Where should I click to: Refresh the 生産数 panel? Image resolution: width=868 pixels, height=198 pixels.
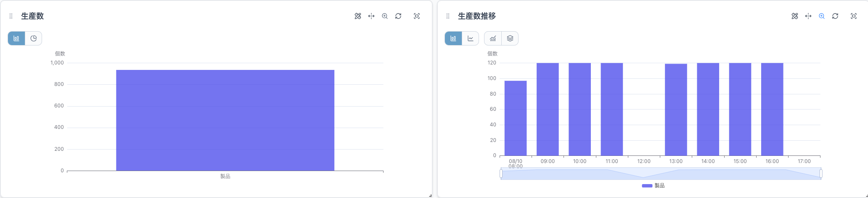pos(398,16)
